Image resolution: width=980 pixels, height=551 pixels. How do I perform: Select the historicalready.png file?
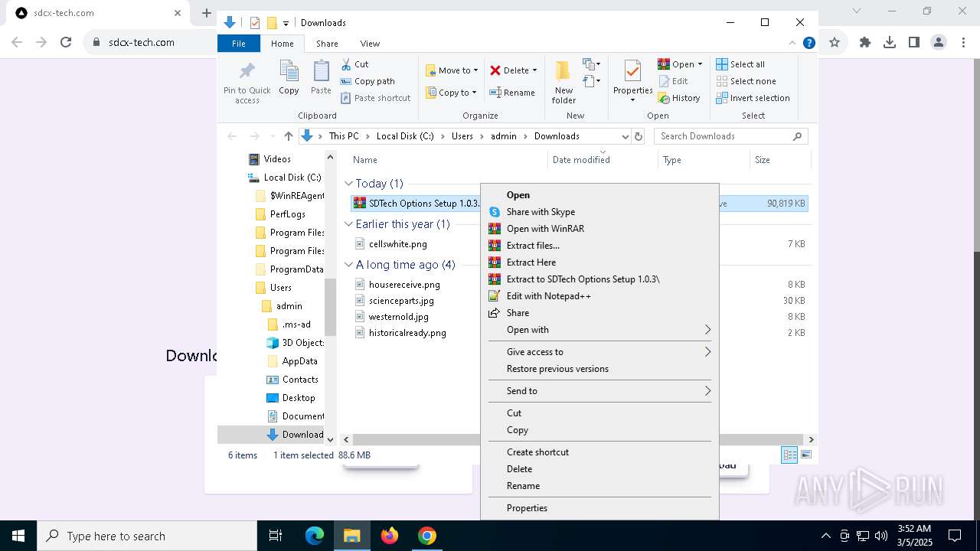click(407, 333)
